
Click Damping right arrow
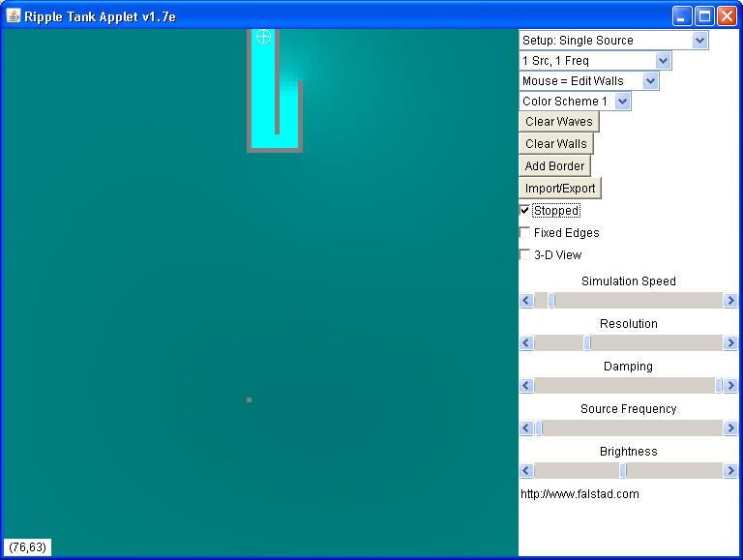point(730,386)
